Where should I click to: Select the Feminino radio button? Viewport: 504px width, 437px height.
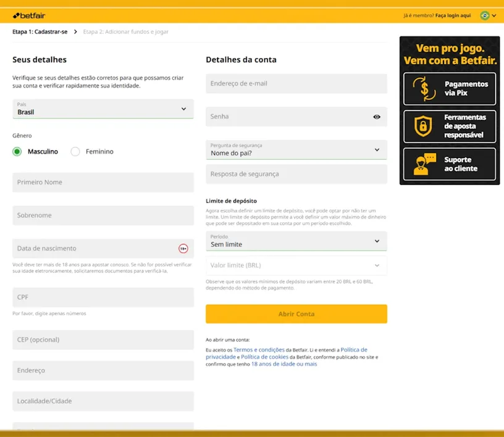[75, 151]
